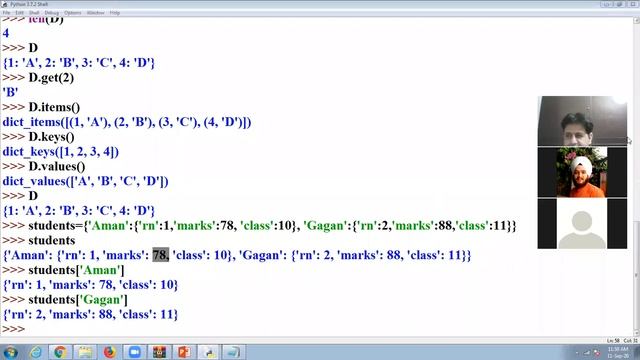Screen dimensions: 640x360
Task: Click the shell's vertical scrollbar
Action: pos(636,176)
